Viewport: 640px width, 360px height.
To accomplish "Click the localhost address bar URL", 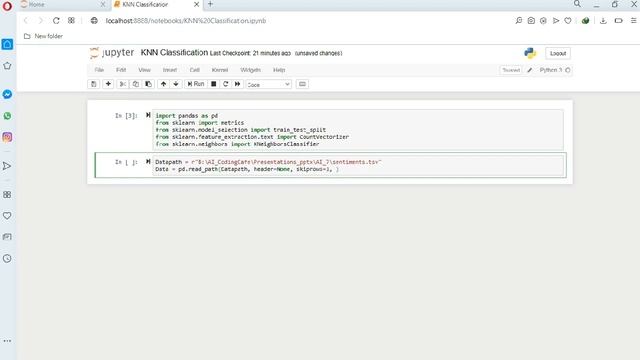I will click(x=186, y=21).
